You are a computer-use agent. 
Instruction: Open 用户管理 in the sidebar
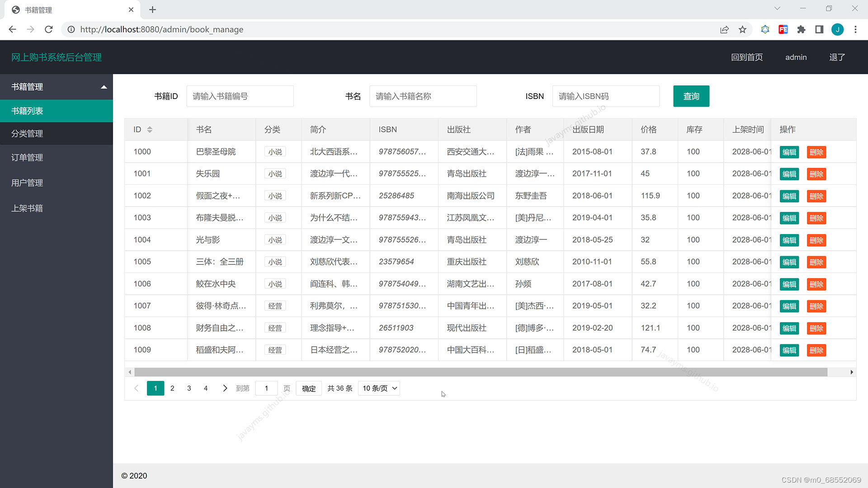click(x=57, y=183)
